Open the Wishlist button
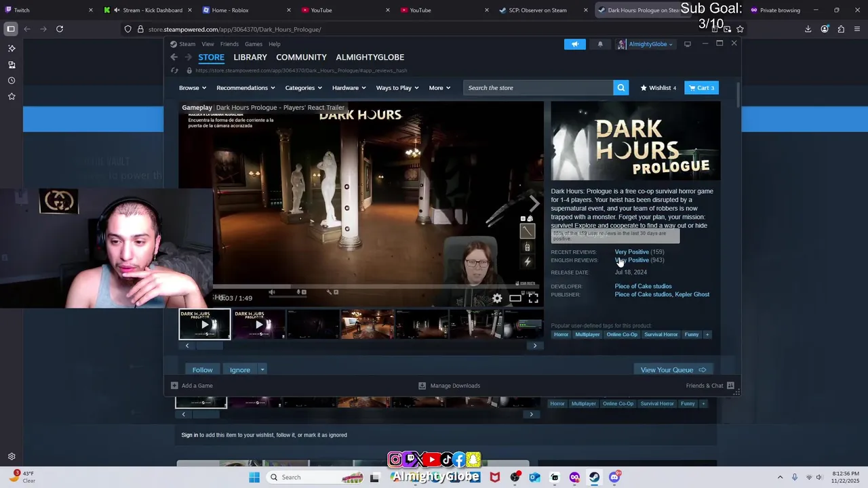Screen dimensions: 868x488 click(x=658, y=87)
